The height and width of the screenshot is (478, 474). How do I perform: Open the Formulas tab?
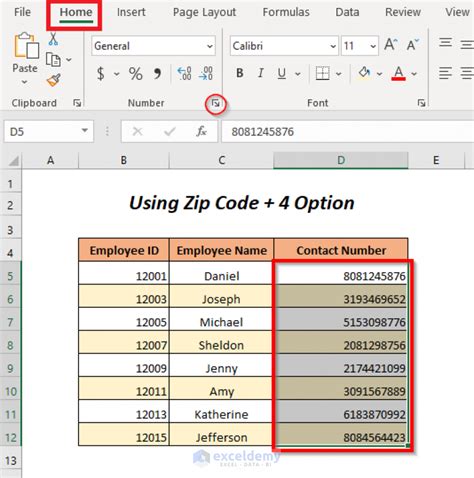(x=286, y=12)
